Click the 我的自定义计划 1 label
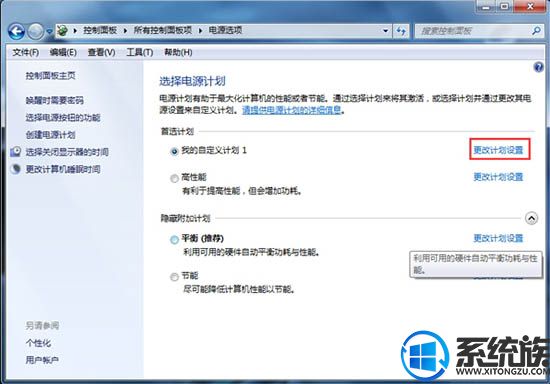Image resolution: width=550 pixels, height=384 pixels. pos(214,150)
